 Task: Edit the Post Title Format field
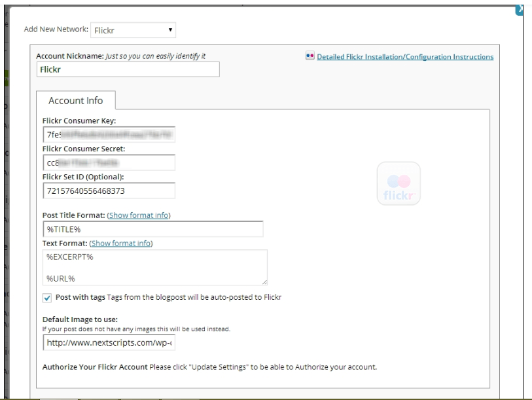pyautogui.click(x=153, y=229)
